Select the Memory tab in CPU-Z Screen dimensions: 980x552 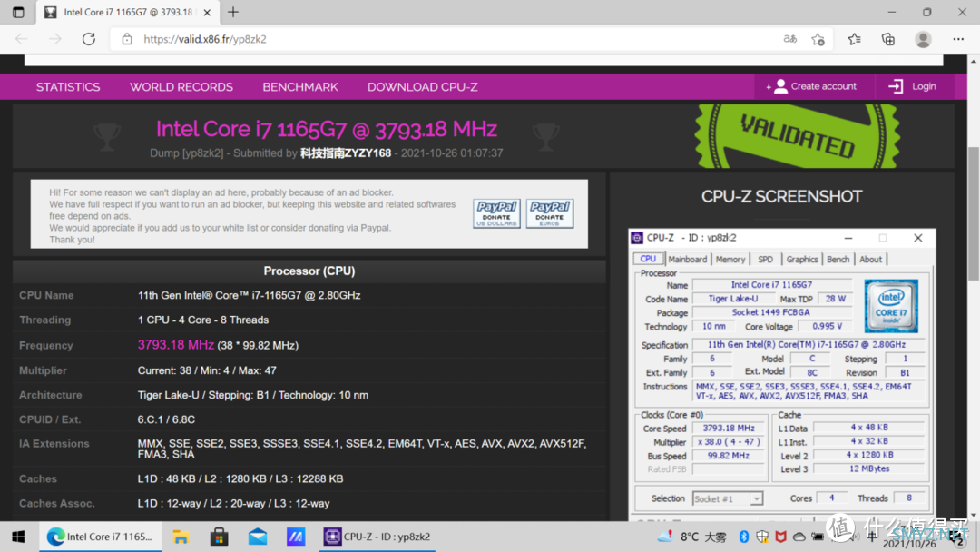730,259
